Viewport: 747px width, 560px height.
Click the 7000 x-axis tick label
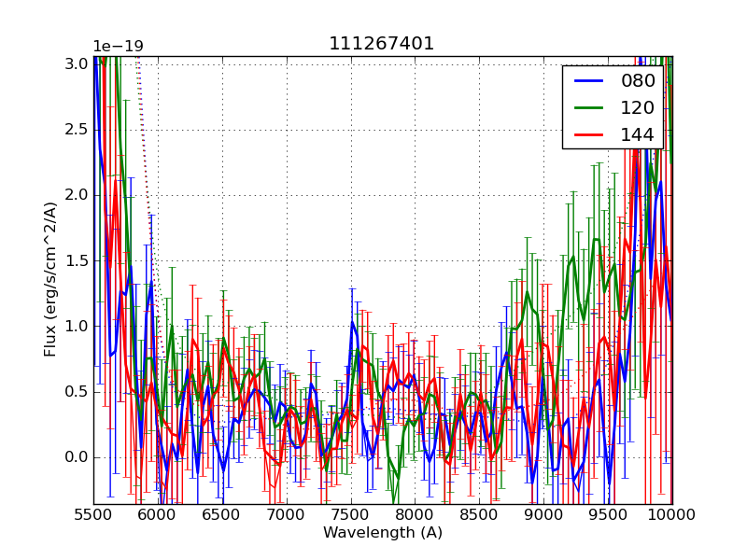286,515
